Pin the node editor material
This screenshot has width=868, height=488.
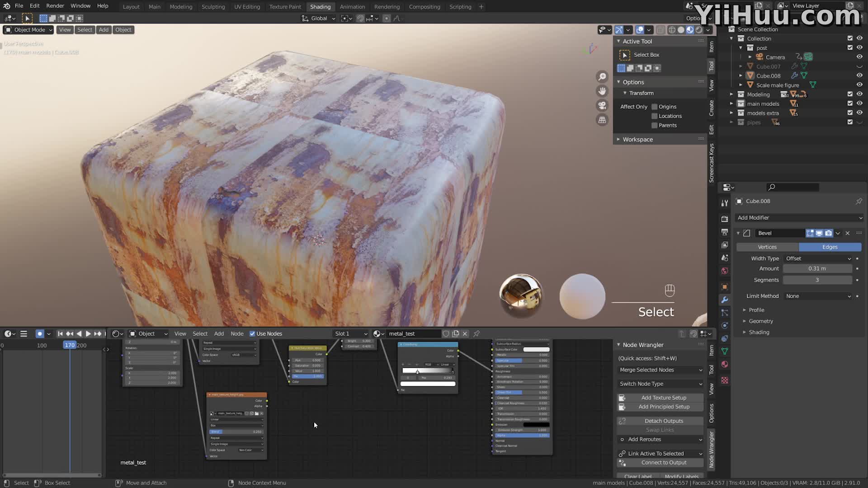point(476,333)
